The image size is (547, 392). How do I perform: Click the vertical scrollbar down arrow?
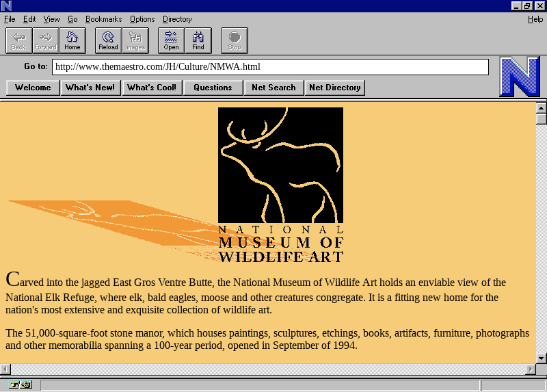tap(541, 358)
